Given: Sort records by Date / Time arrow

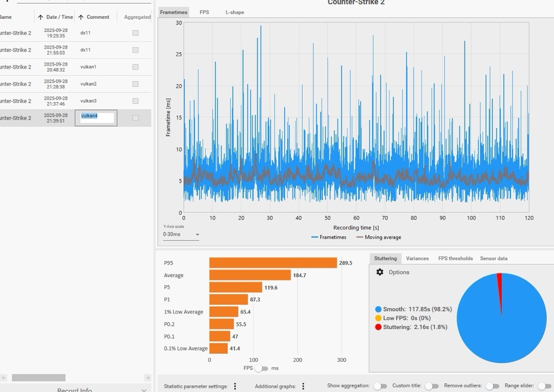Looking at the screenshot, I should pyautogui.click(x=41, y=17).
